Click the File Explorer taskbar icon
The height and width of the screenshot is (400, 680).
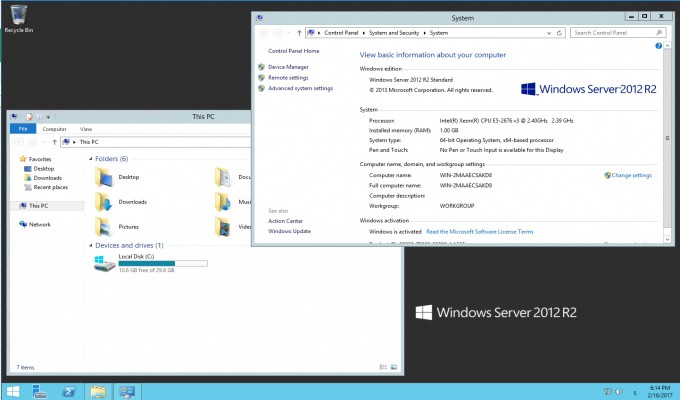tap(98, 391)
